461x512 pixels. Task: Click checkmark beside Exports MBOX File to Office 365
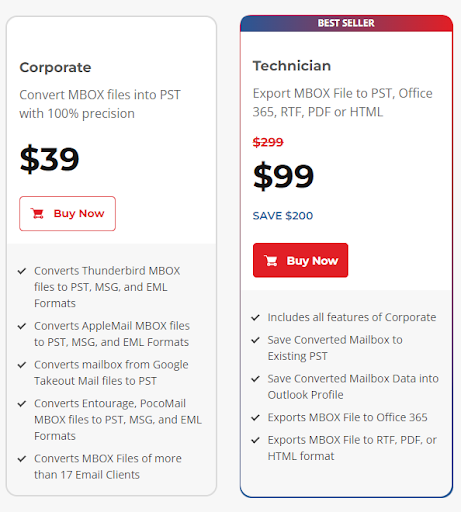click(x=256, y=417)
